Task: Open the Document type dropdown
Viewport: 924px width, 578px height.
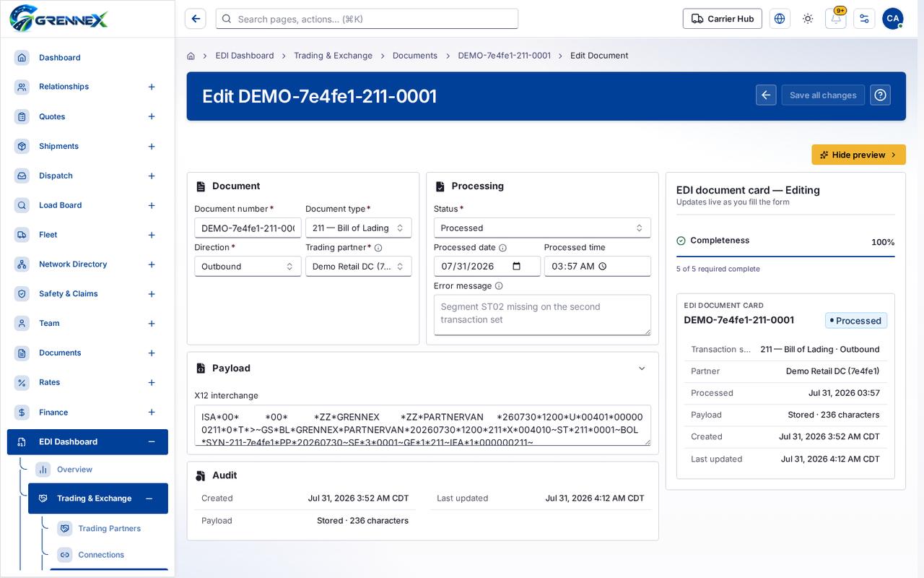Action: pos(359,228)
